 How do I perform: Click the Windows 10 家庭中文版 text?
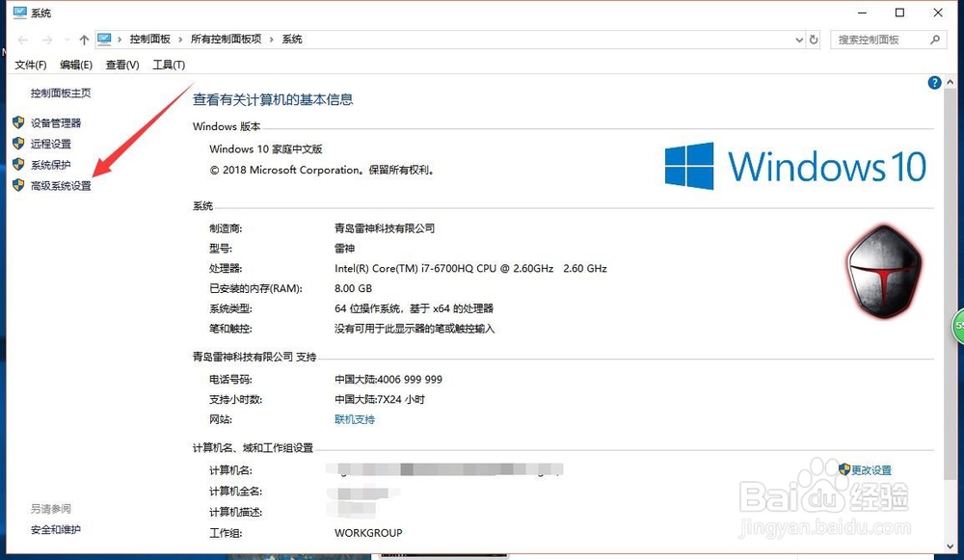coord(266,149)
